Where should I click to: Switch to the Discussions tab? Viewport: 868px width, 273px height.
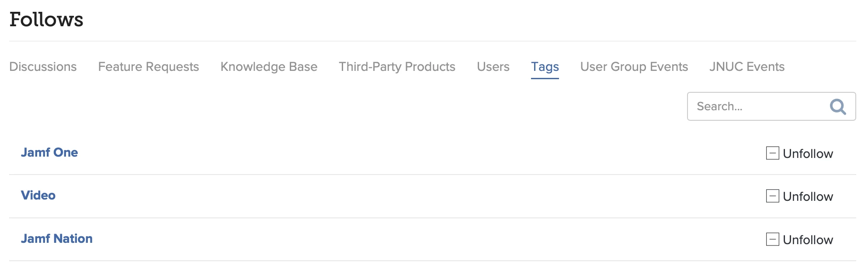(x=43, y=66)
